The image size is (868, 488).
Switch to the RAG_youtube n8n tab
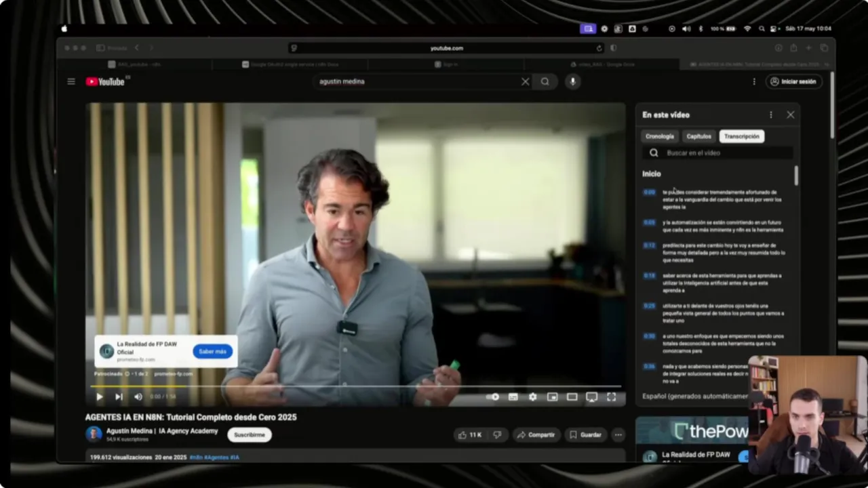[134, 64]
